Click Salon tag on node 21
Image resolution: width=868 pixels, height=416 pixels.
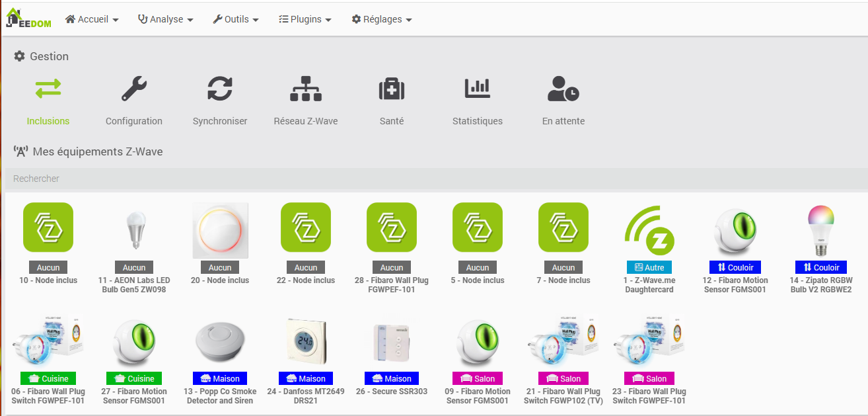pos(563,378)
